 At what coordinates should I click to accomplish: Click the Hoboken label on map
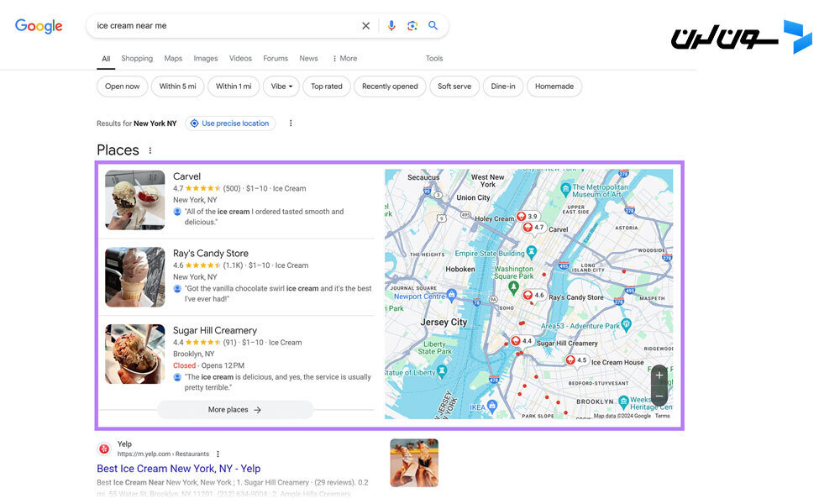(460, 270)
